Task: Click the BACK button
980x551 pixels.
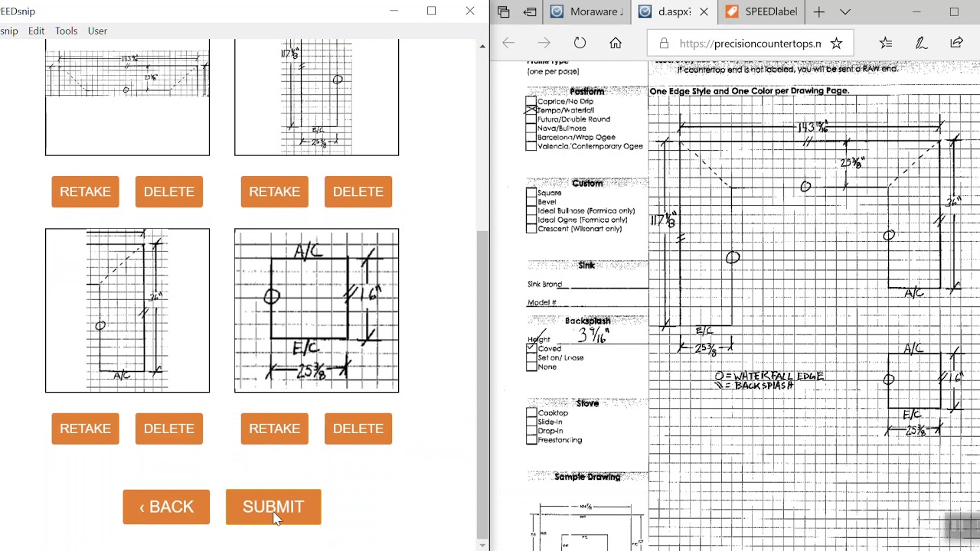Action: pyautogui.click(x=166, y=507)
